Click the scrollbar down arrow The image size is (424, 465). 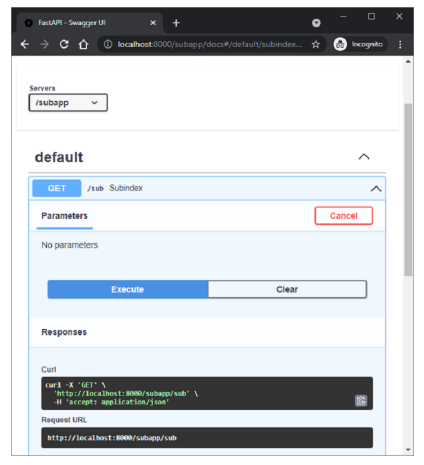pos(408,450)
